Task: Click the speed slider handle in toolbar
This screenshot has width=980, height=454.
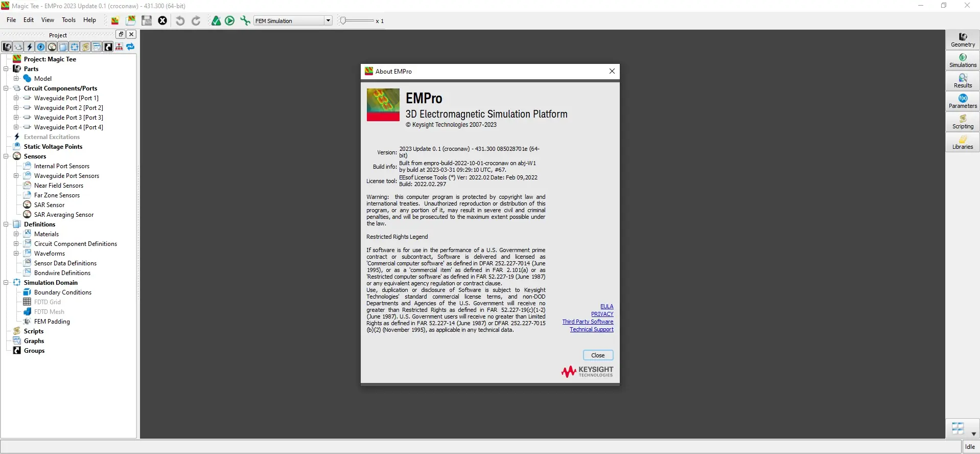Action: [343, 20]
